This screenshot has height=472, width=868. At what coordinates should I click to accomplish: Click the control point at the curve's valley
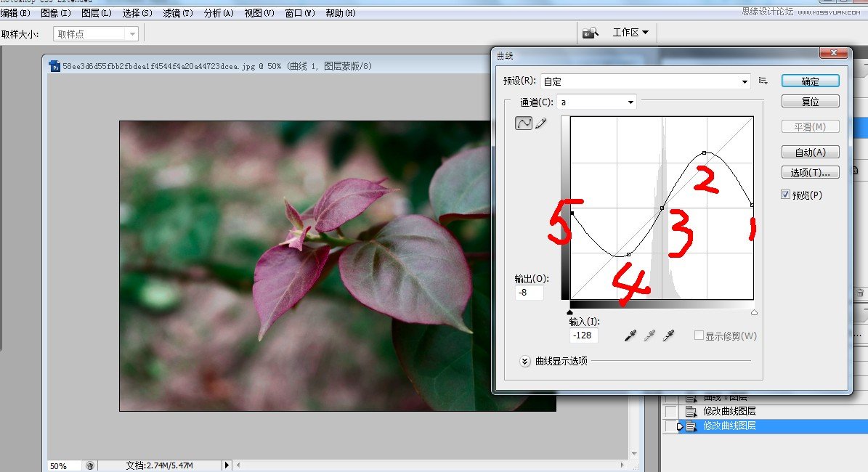[x=628, y=255]
